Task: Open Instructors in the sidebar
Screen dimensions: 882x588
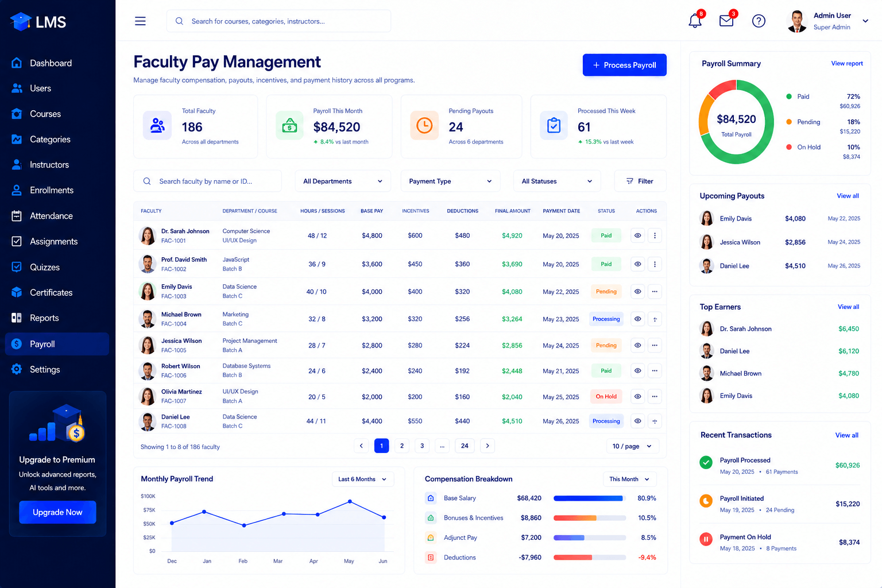Action: [57, 165]
